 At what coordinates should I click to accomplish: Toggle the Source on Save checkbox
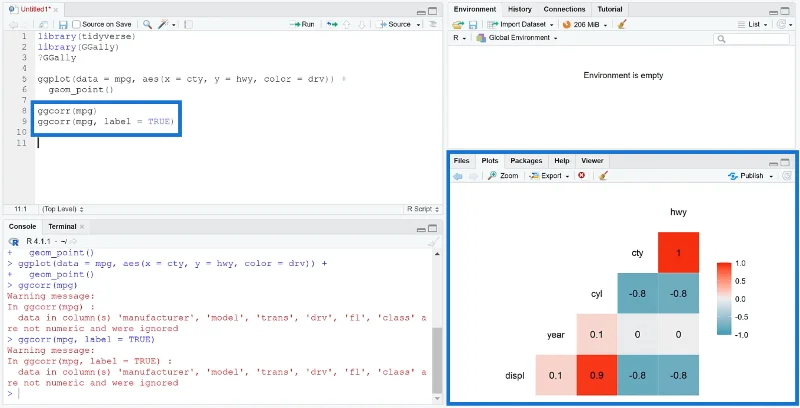pos(77,24)
